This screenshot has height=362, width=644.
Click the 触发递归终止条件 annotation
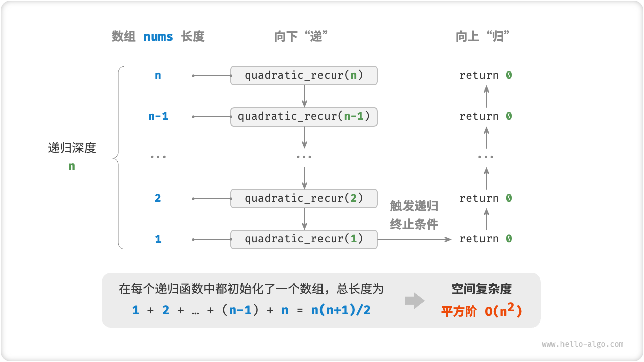pos(414,215)
